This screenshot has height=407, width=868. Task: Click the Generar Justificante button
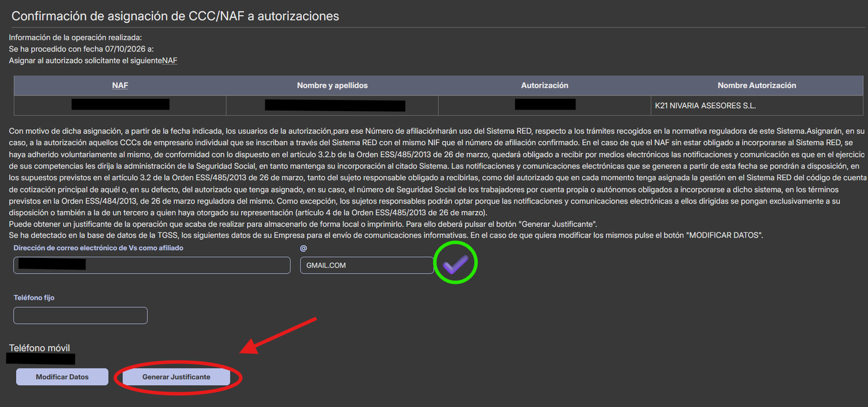[176, 377]
